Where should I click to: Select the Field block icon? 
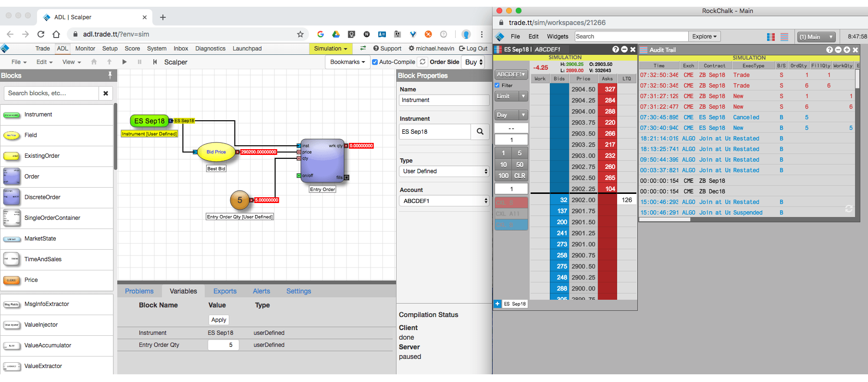coord(12,136)
